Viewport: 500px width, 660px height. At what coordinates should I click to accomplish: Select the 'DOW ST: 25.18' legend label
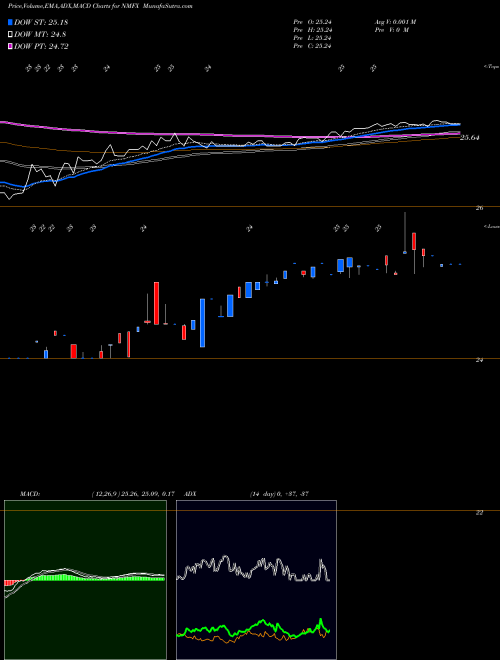(41, 22)
